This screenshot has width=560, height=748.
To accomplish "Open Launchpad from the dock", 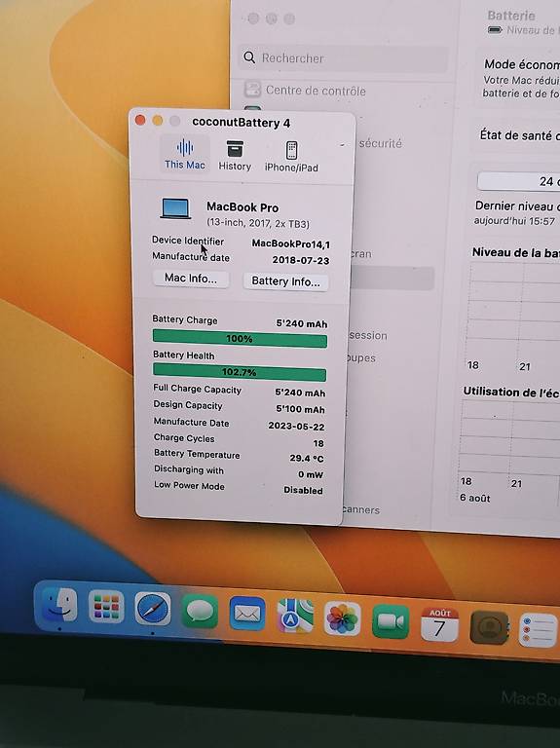I will [x=106, y=607].
